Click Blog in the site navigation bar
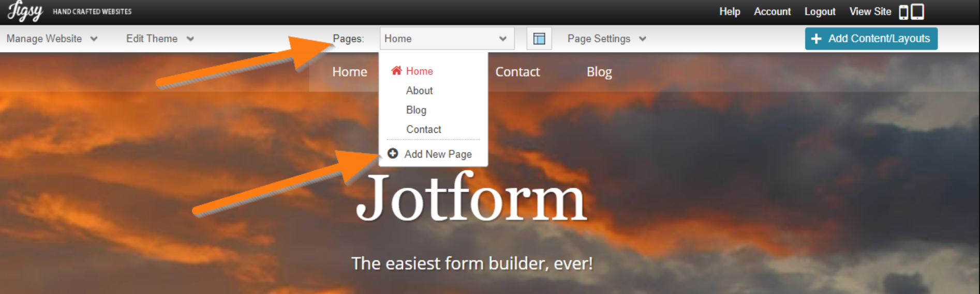This screenshot has width=980, height=294. [599, 72]
